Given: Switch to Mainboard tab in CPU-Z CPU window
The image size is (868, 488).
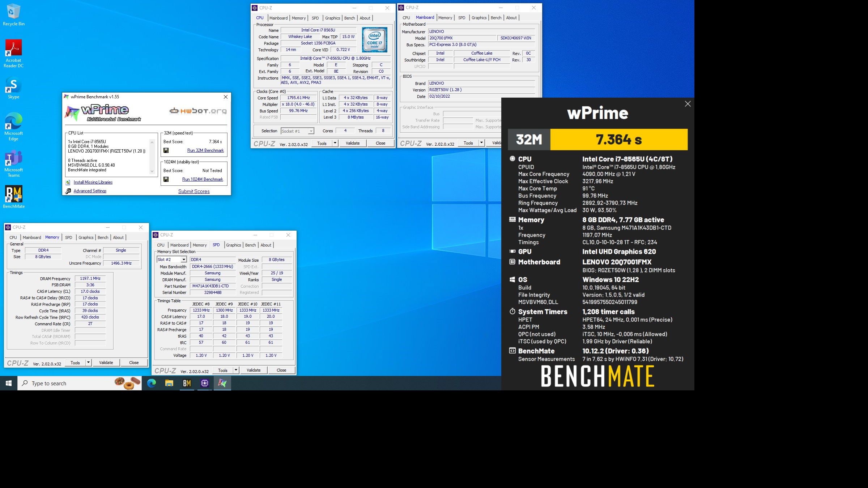Looking at the screenshot, I should coord(278,18).
